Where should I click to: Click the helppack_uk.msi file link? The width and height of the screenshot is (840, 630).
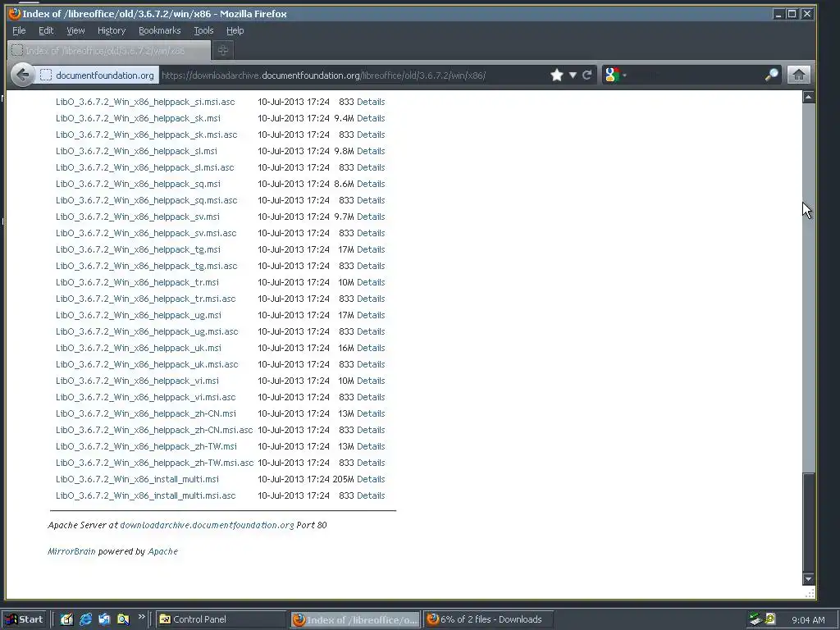138,348
